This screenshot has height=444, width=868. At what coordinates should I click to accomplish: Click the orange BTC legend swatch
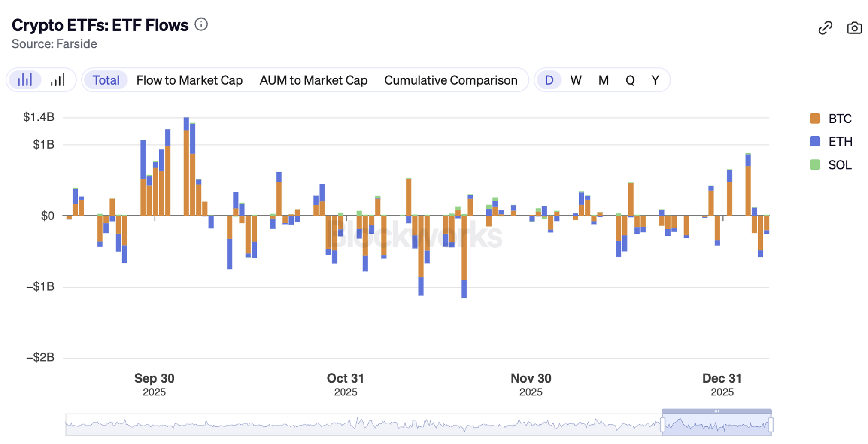tap(815, 119)
